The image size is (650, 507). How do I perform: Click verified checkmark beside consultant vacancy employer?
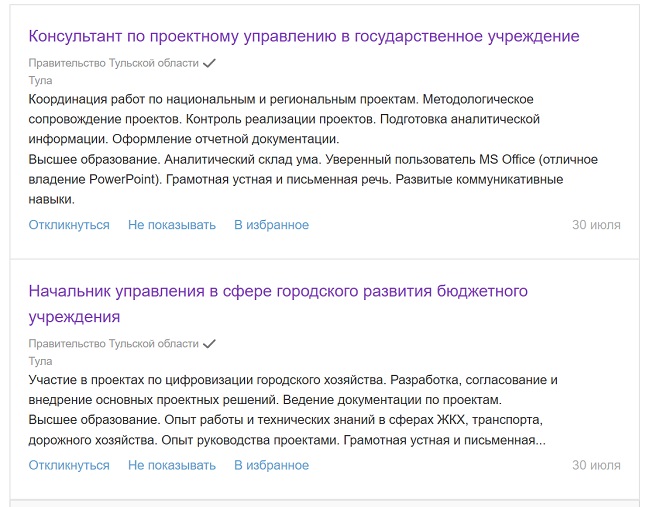[x=210, y=62]
